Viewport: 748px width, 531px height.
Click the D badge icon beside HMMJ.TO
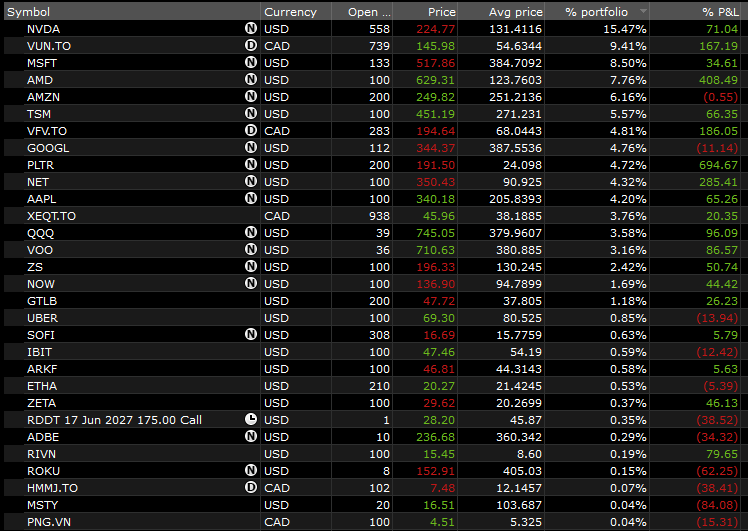pos(251,488)
